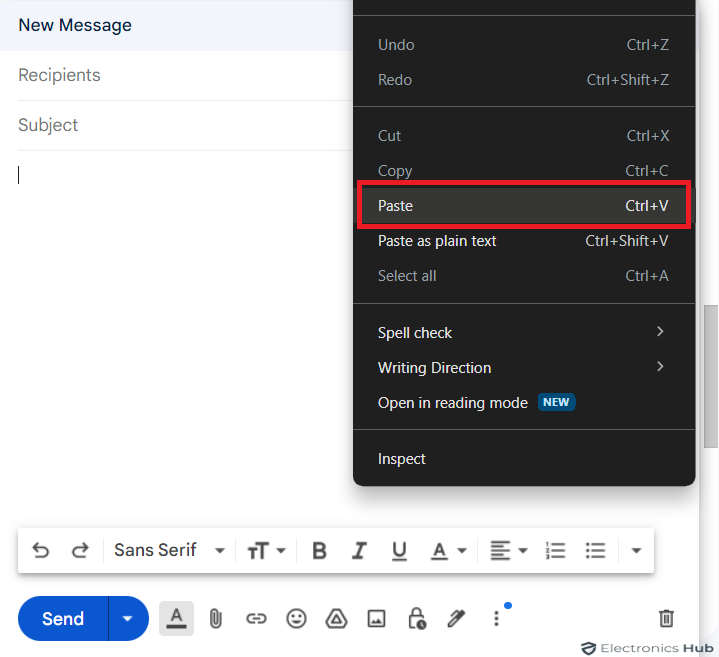Screen dimensions: 719x657
Task: Send the message with the Send button
Action: tap(63, 618)
